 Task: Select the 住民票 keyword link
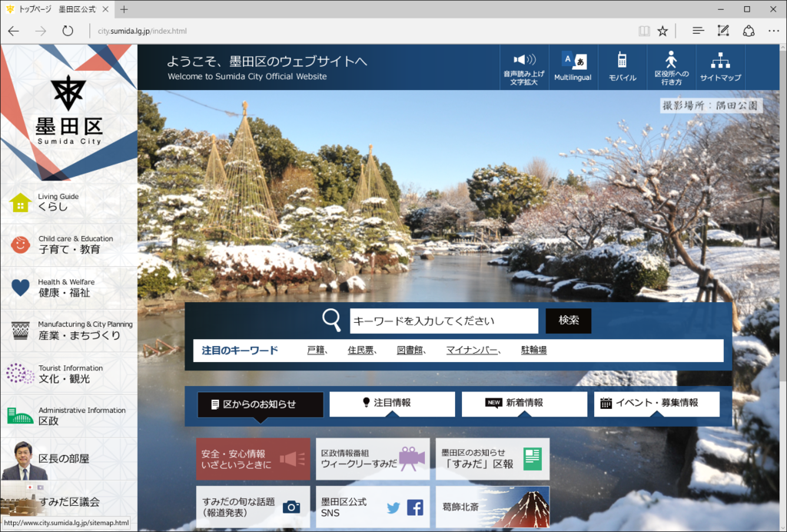(x=360, y=350)
